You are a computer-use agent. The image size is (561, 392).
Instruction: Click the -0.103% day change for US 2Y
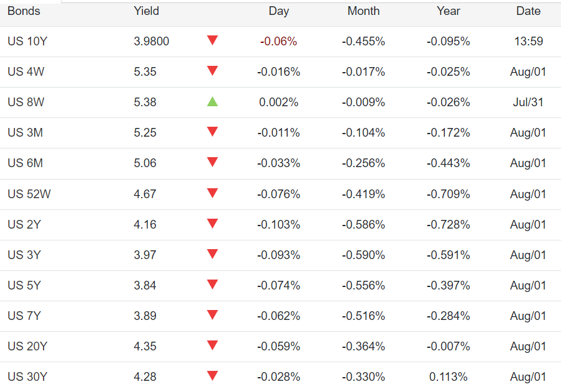pyautogui.click(x=278, y=224)
